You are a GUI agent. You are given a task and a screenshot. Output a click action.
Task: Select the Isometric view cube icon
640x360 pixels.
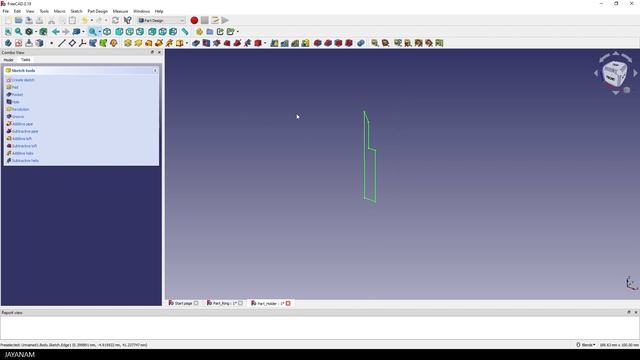[x=107, y=31]
